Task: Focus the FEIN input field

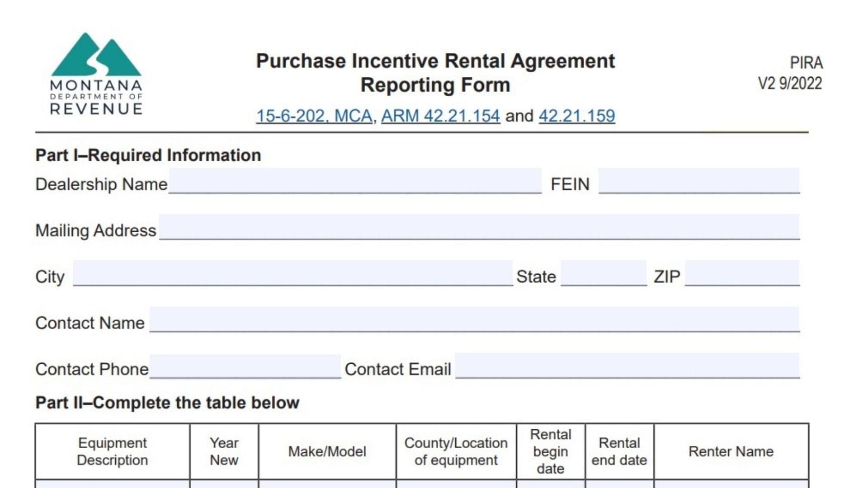Action: [x=698, y=181]
